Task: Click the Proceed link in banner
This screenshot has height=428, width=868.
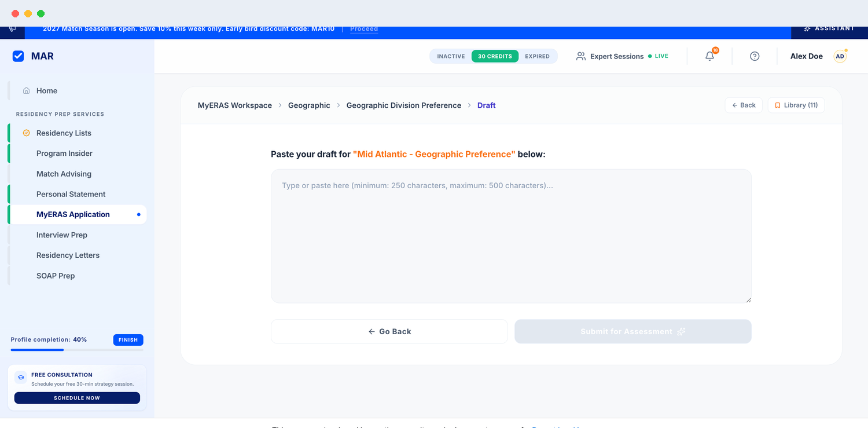Action: pyautogui.click(x=364, y=28)
